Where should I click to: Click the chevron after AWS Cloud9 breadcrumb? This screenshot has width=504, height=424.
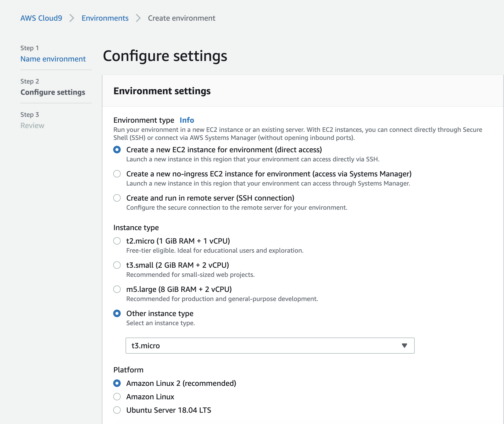pos(72,18)
